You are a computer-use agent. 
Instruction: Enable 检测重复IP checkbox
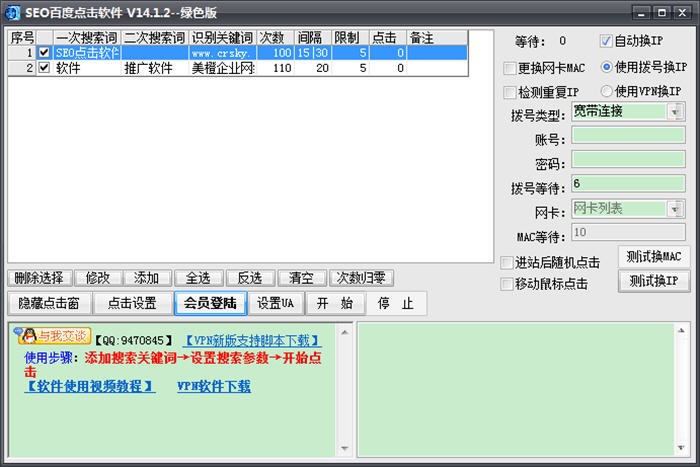coord(509,92)
